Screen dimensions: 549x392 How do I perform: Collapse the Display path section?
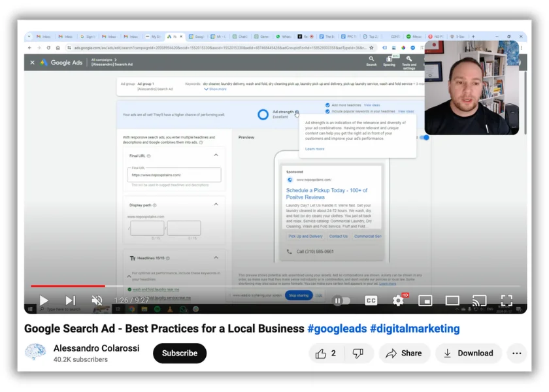click(x=216, y=204)
